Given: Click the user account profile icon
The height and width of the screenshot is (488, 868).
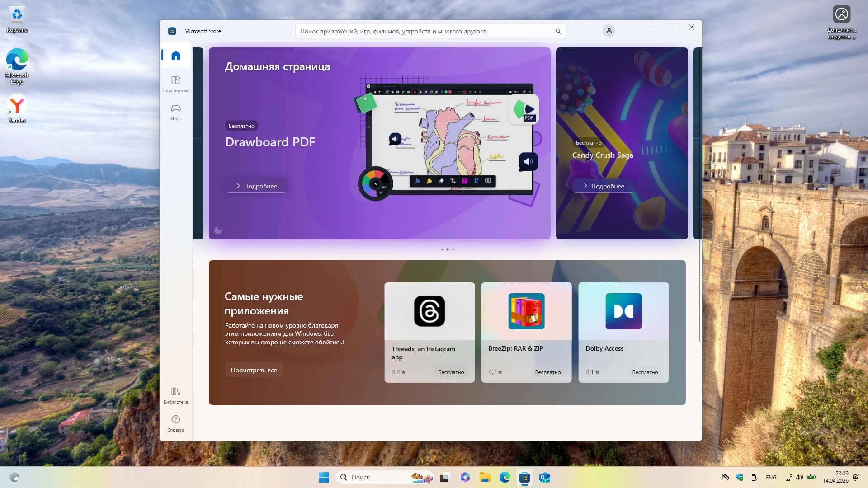Looking at the screenshot, I should point(609,31).
